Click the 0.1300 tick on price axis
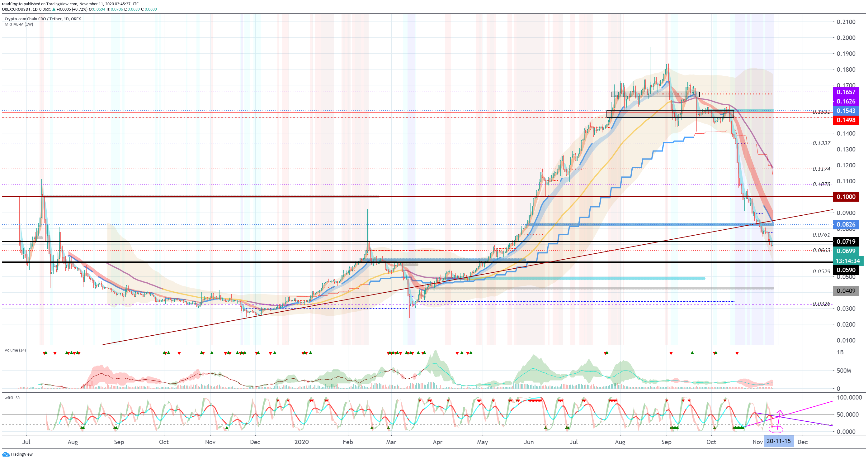868x460 pixels. 846,149
